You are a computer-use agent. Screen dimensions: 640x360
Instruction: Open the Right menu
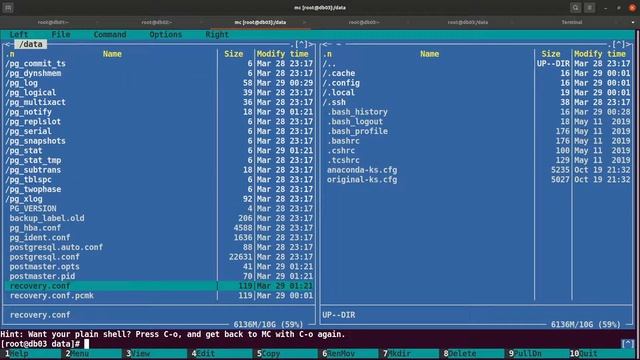click(x=217, y=35)
